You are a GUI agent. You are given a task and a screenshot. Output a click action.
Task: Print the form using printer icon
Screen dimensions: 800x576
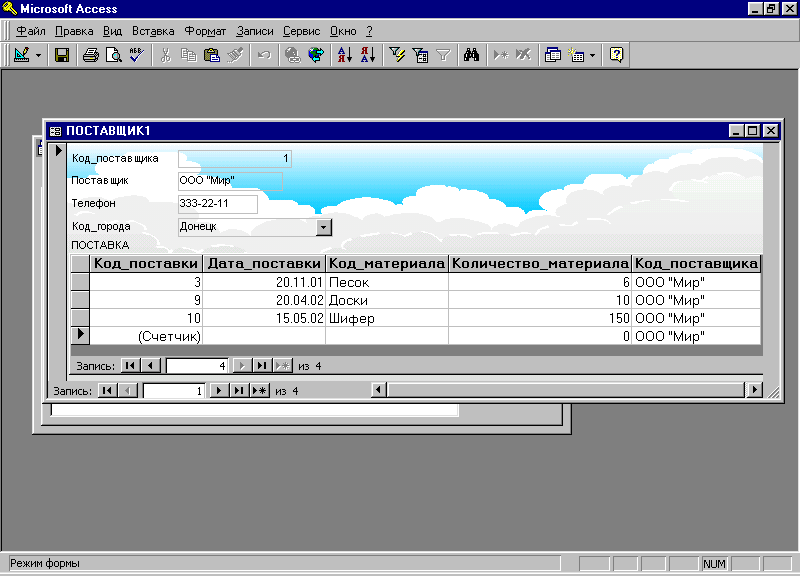91,55
